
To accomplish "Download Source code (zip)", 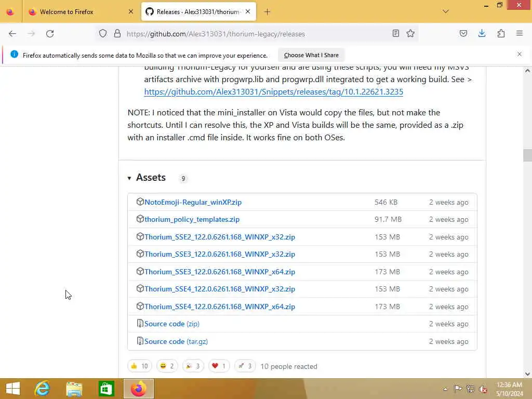I will coord(171,324).
